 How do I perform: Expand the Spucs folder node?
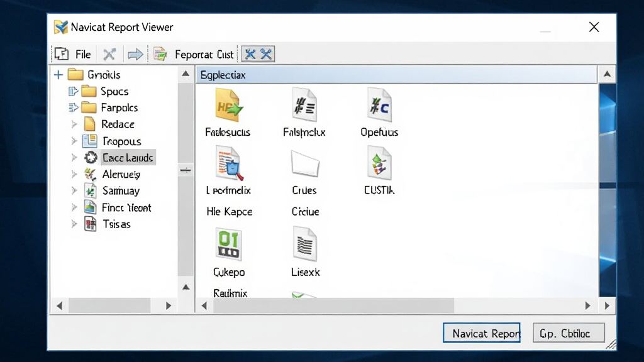(x=73, y=91)
